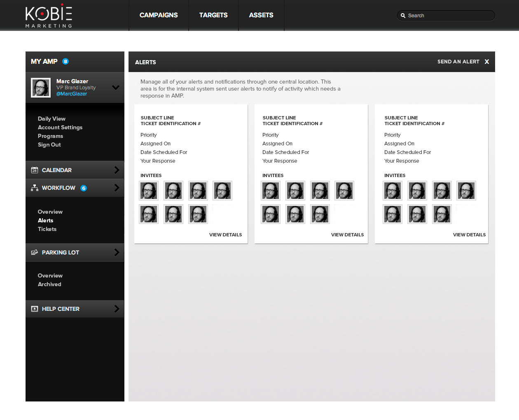Click the Workflow badge showing 6
Image resolution: width=519 pixels, height=420 pixels.
[x=84, y=188]
